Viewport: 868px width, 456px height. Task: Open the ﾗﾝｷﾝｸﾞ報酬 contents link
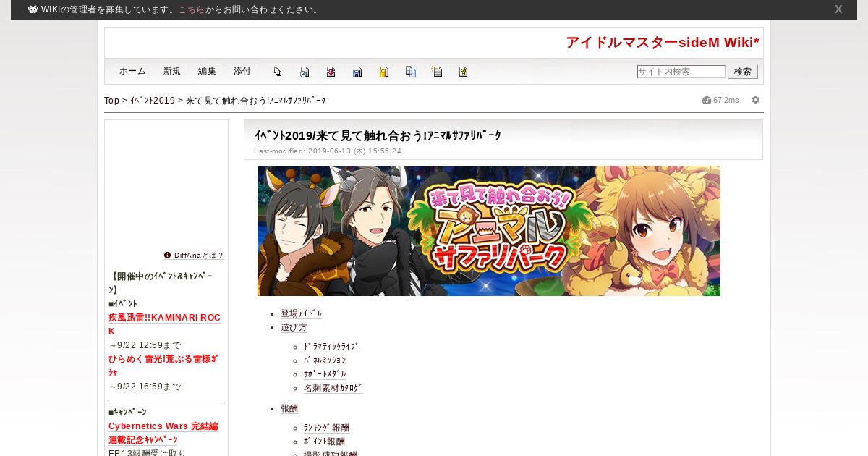pyautogui.click(x=326, y=428)
